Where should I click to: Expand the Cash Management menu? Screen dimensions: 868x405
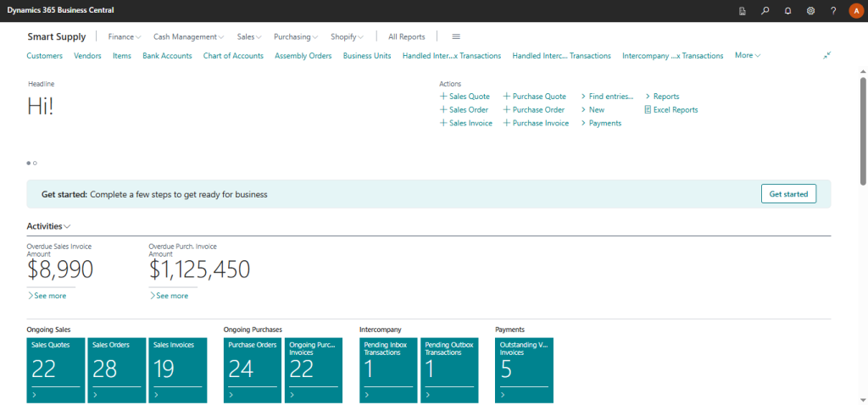tap(188, 36)
